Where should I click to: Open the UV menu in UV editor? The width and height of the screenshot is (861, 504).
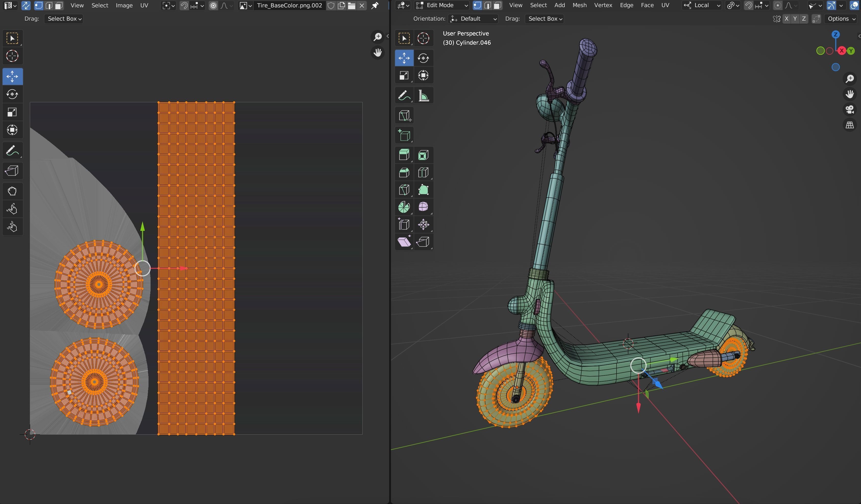click(x=144, y=5)
